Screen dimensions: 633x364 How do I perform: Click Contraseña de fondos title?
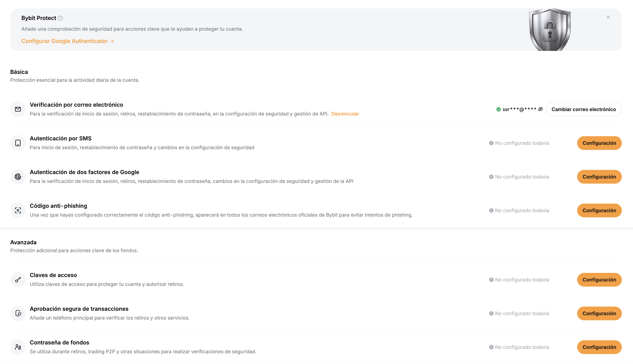pyautogui.click(x=59, y=343)
